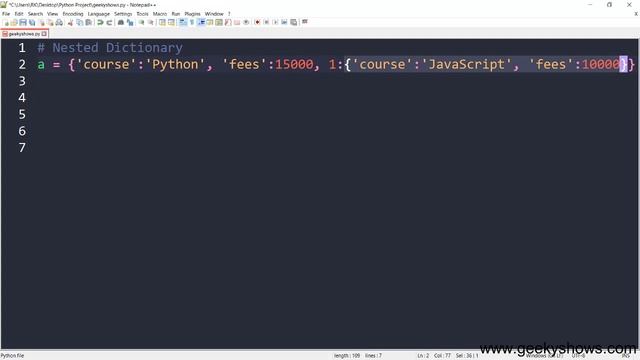Click the Close document toolbar icon
The height and width of the screenshot is (360, 640).
point(42,22)
